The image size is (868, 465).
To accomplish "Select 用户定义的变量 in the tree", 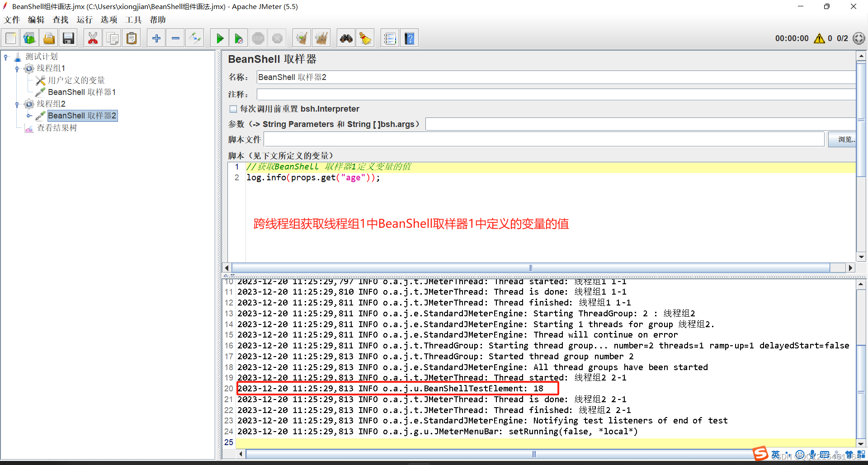I will pos(76,80).
